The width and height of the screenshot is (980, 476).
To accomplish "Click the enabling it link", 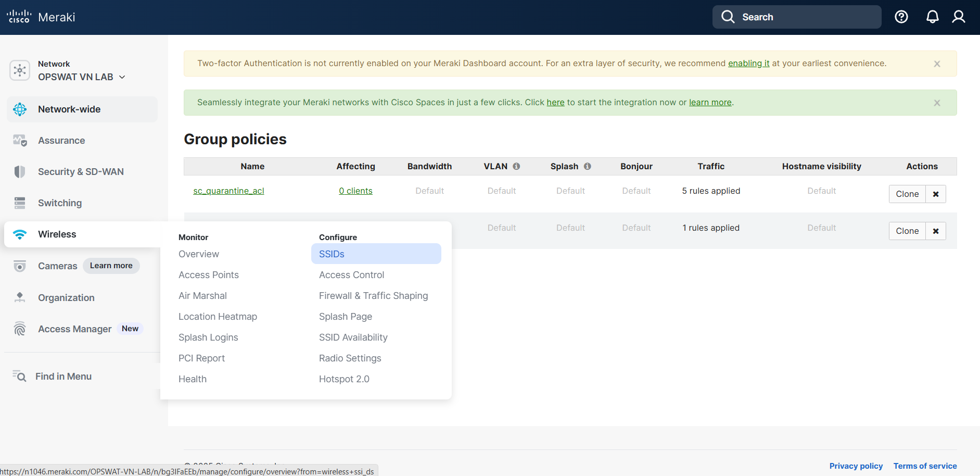I will (748, 63).
